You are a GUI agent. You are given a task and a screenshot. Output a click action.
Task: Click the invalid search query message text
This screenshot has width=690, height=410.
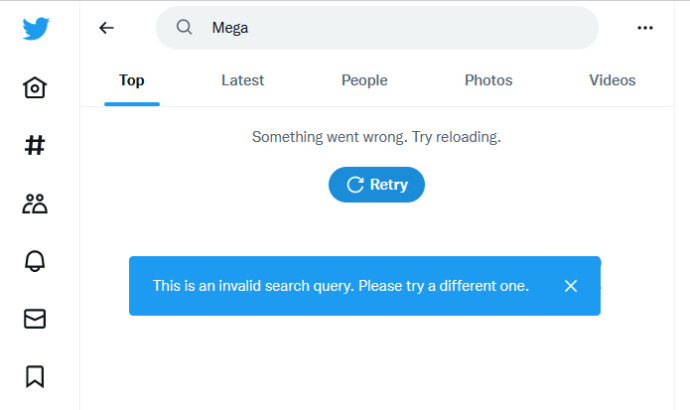click(341, 286)
